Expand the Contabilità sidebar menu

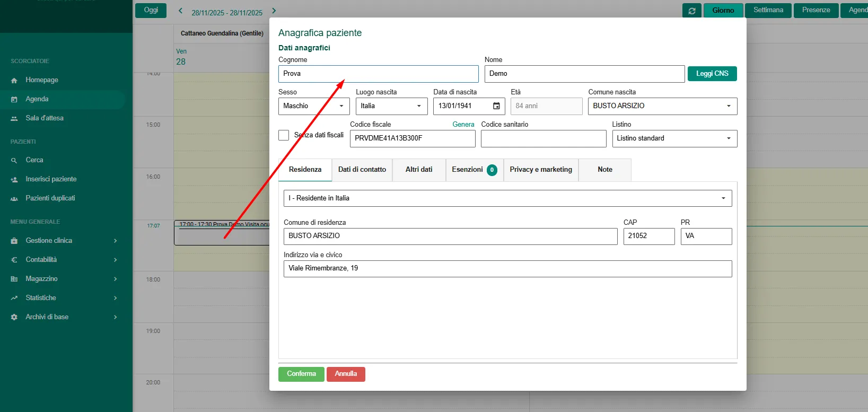click(x=64, y=260)
